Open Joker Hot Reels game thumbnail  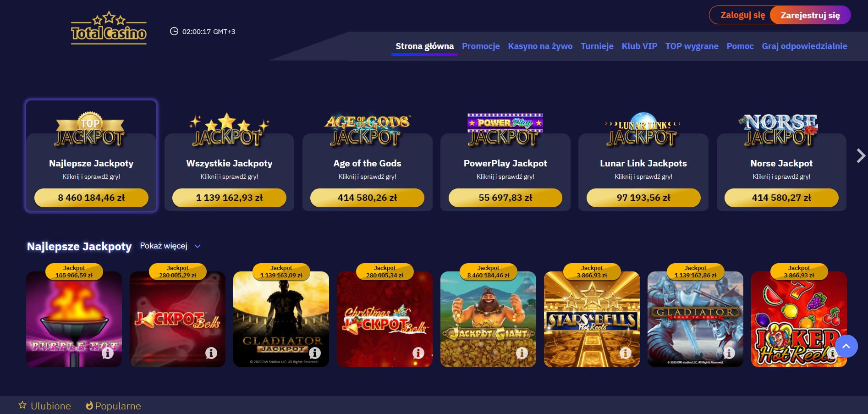[799, 319]
